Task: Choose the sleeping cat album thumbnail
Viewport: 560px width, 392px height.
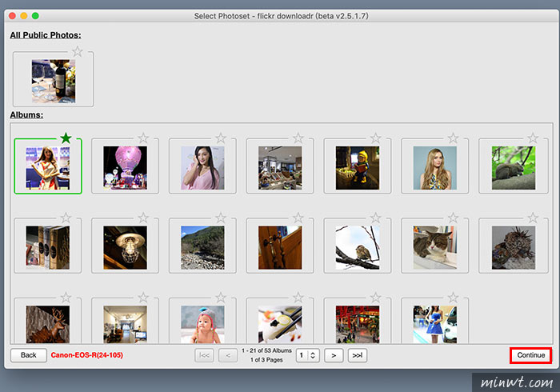Action: 435,248
